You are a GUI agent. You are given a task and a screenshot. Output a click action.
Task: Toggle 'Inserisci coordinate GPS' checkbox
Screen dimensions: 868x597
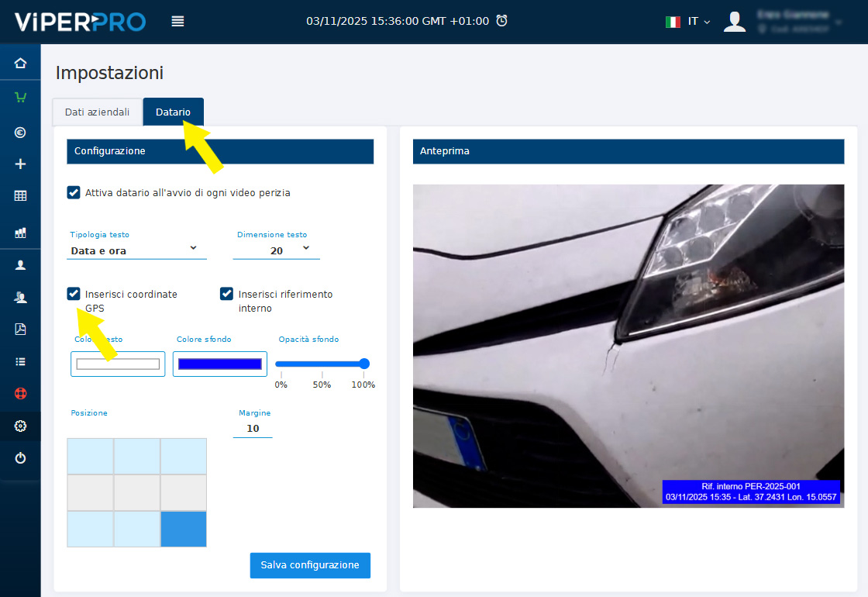point(74,294)
